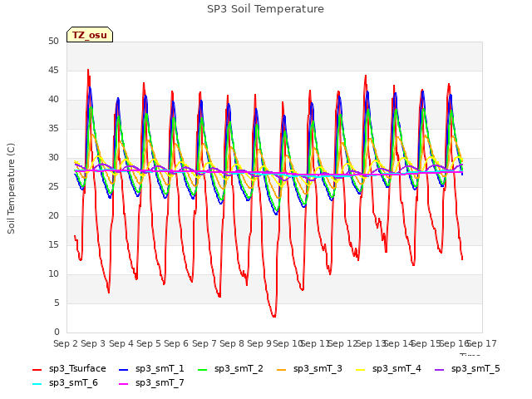
Task: Click the highest red Tsurface peak near Sep 3
Action: pyautogui.click(x=88, y=71)
